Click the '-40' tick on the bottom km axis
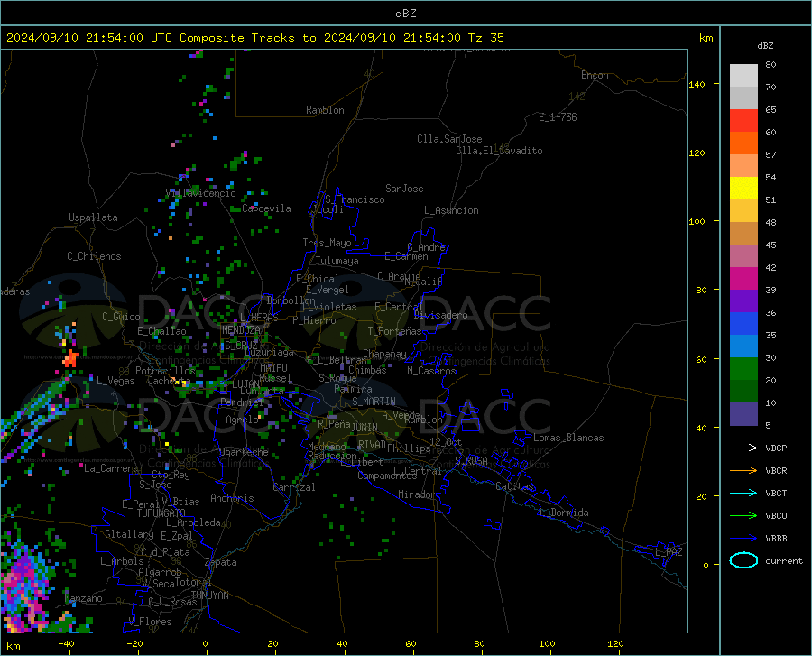Image resolution: width=812 pixels, height=656 pixels. [x=66, y=643]
